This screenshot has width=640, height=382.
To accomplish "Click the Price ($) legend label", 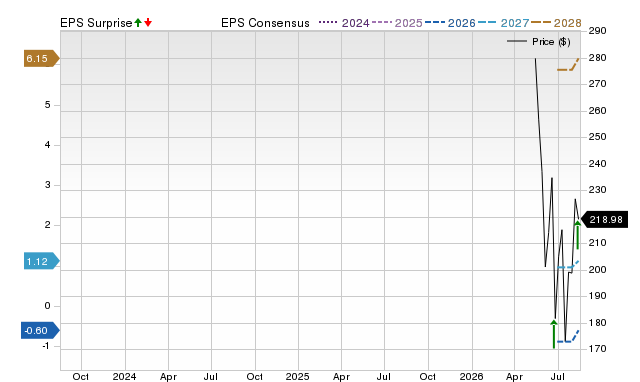I will (x=551, y=42).
